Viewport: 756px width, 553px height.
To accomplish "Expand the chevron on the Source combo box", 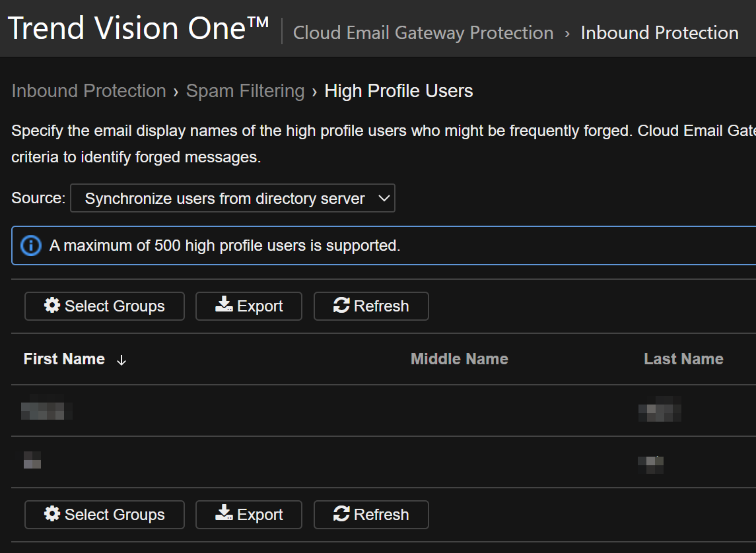I will click(x=384, y=199).
